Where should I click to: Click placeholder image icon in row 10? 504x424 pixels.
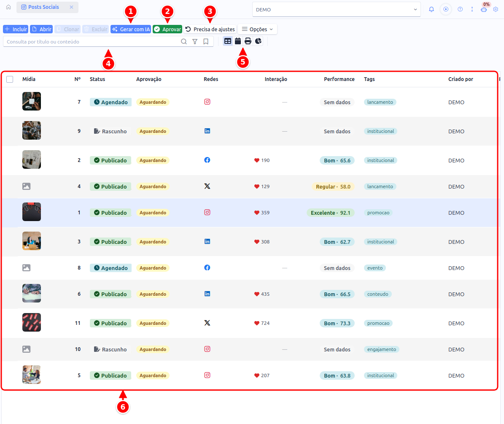click(x=26, y=349)
